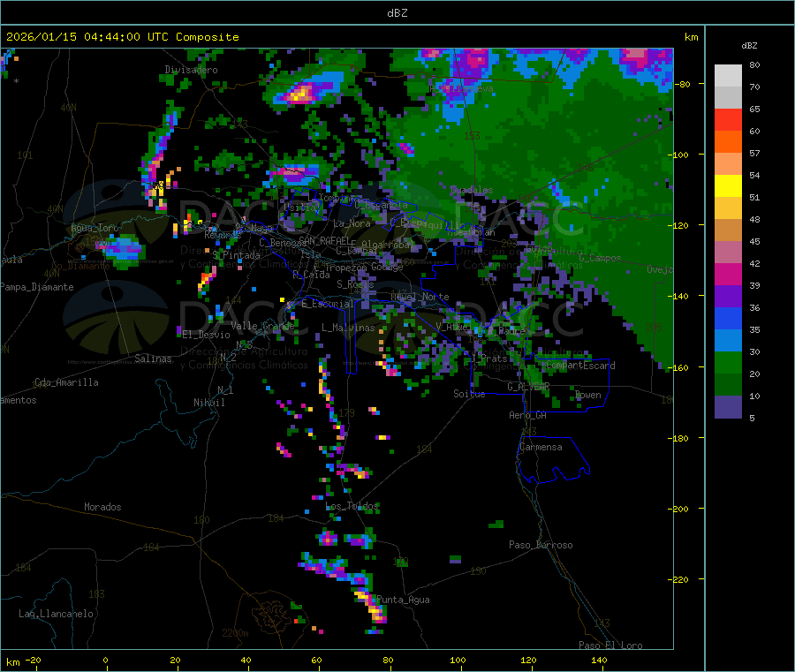
Task: Click the '-20' tick on the x-axis
Action: pyautogui.click(x=34, y=660)
